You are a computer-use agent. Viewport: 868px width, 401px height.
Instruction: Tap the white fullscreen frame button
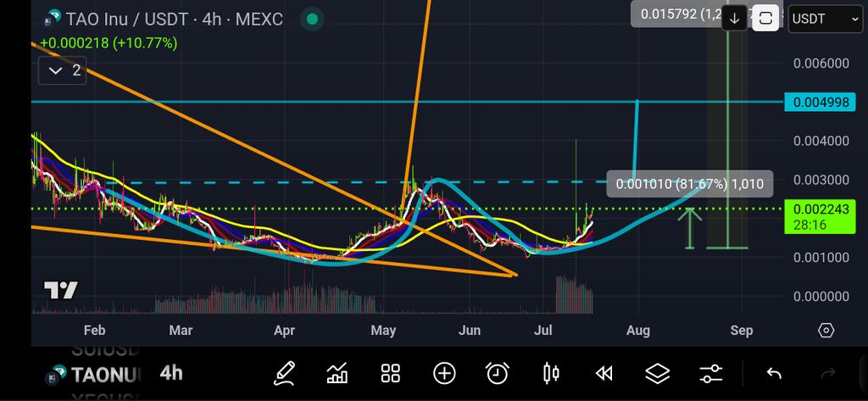(765, 19)
